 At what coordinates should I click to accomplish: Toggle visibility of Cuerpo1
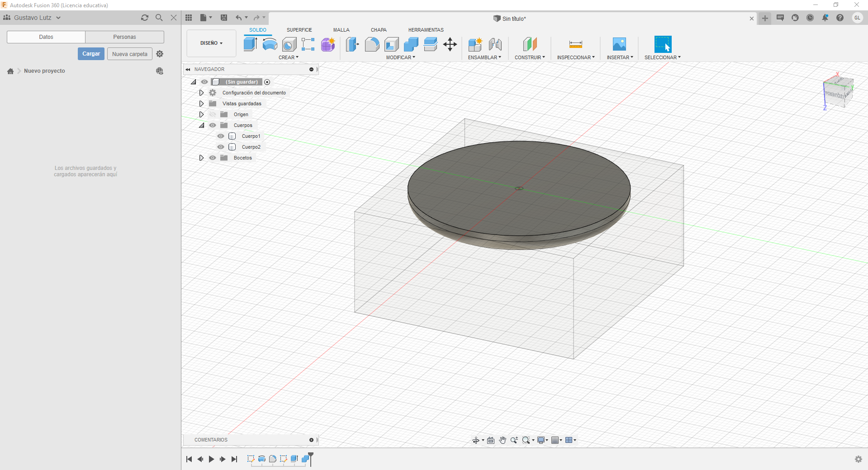(x=221, y=136)
